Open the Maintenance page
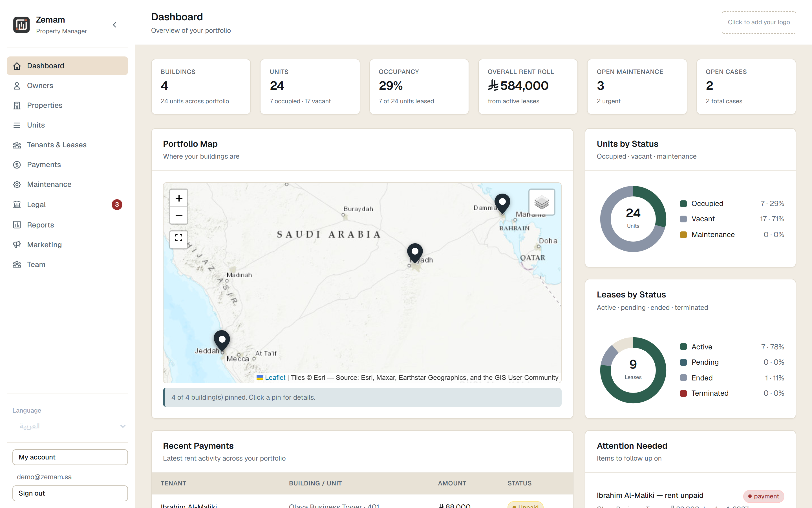 coord(67,185)
